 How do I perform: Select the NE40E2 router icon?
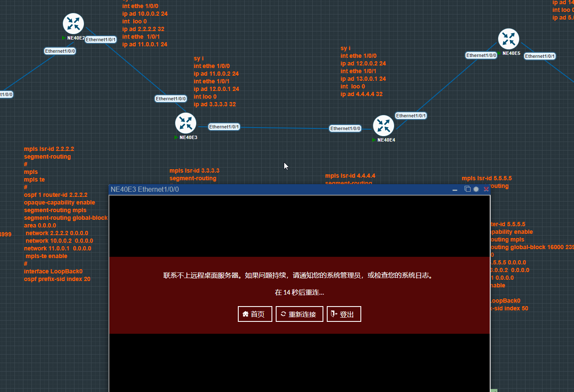point(73,24)
